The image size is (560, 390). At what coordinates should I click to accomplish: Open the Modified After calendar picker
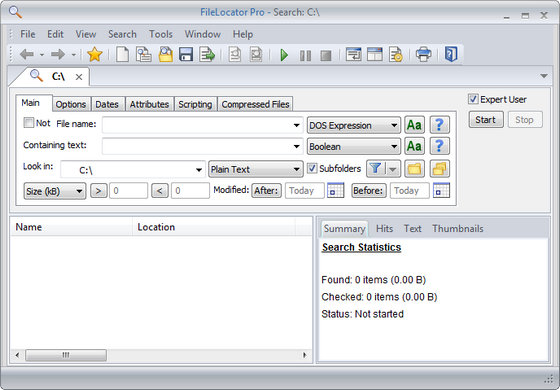point(335,190)
